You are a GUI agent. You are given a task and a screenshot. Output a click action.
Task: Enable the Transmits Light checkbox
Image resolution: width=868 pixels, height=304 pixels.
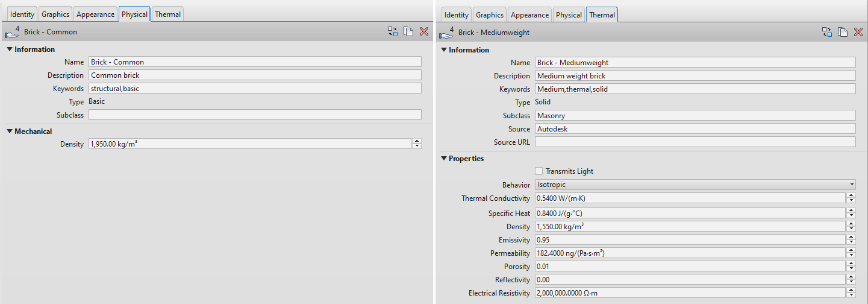point(539,171)
